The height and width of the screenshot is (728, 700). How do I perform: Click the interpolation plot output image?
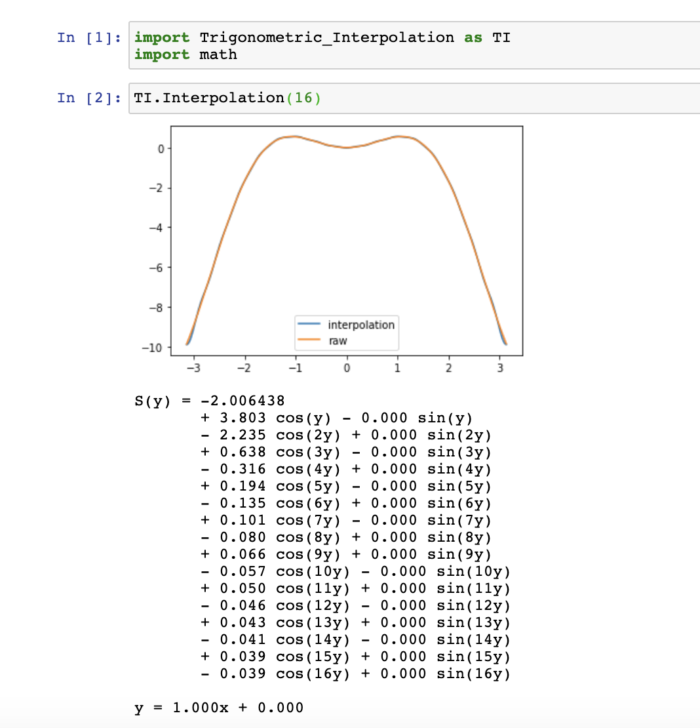coord(332,251)
